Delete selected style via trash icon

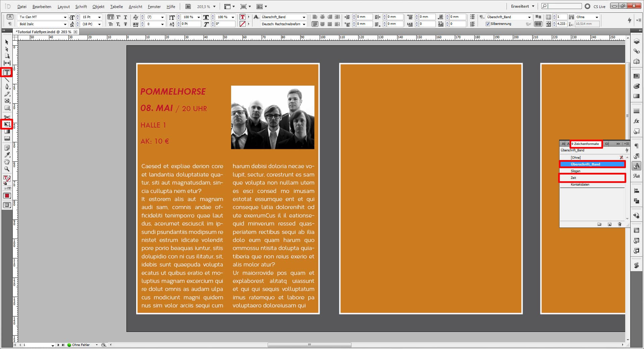pyautogui.click(x=620, y=224)
